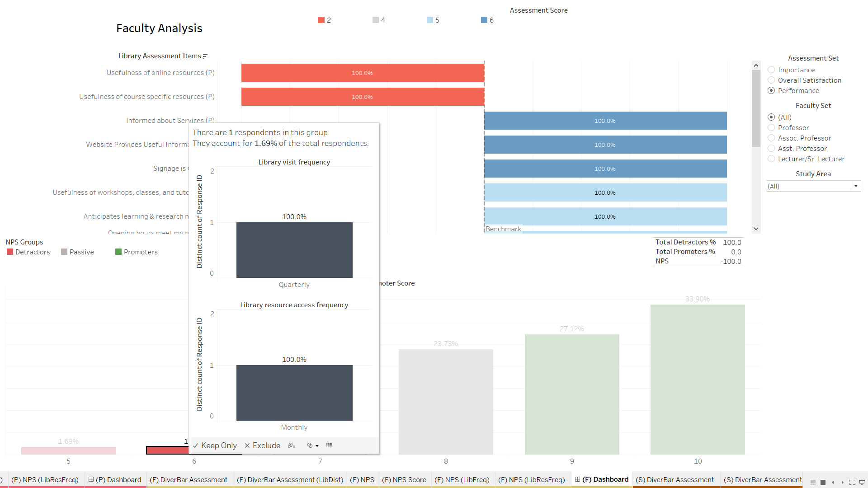Go to next sheet arrow

842,482
